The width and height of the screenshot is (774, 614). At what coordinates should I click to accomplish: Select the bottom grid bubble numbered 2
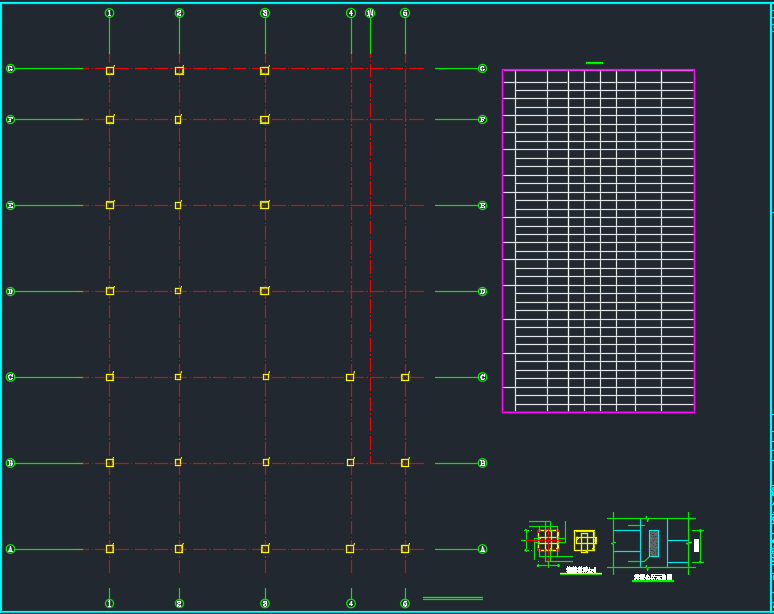pyautogui.click(x=179, y=603)
